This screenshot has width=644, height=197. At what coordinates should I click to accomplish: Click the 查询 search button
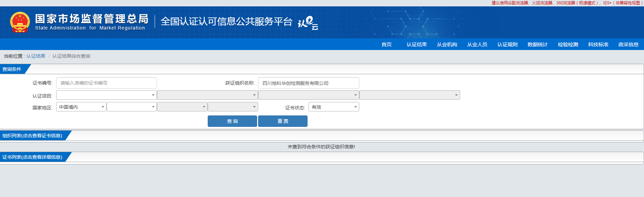click(x=232, y=121)
